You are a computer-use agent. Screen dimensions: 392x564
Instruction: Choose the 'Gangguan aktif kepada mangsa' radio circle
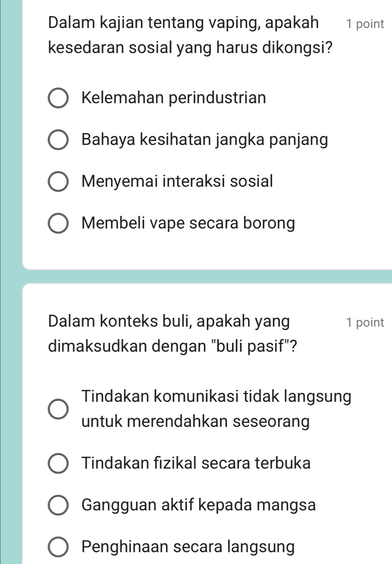click(58, 505)
